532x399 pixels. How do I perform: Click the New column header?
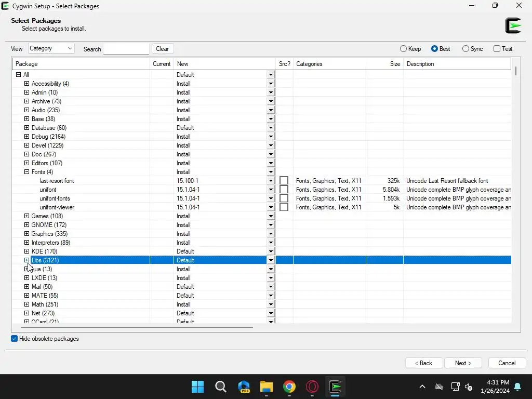224,64
